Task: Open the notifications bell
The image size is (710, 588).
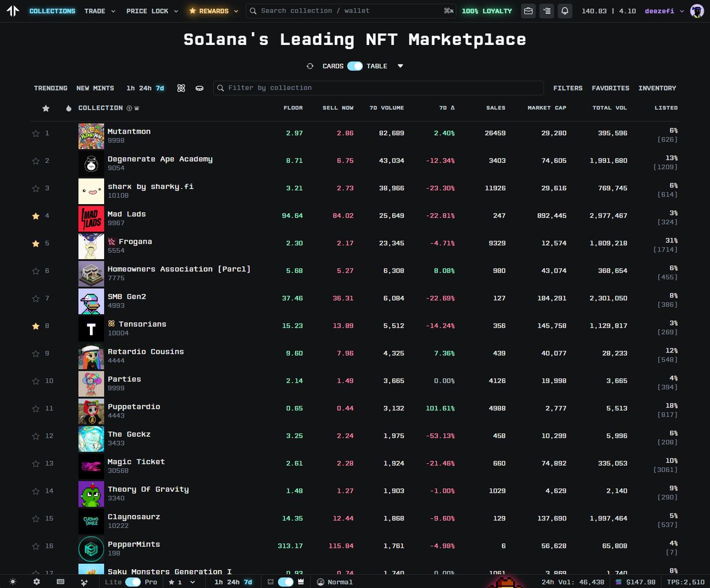Action: click(x=565, y=11)
